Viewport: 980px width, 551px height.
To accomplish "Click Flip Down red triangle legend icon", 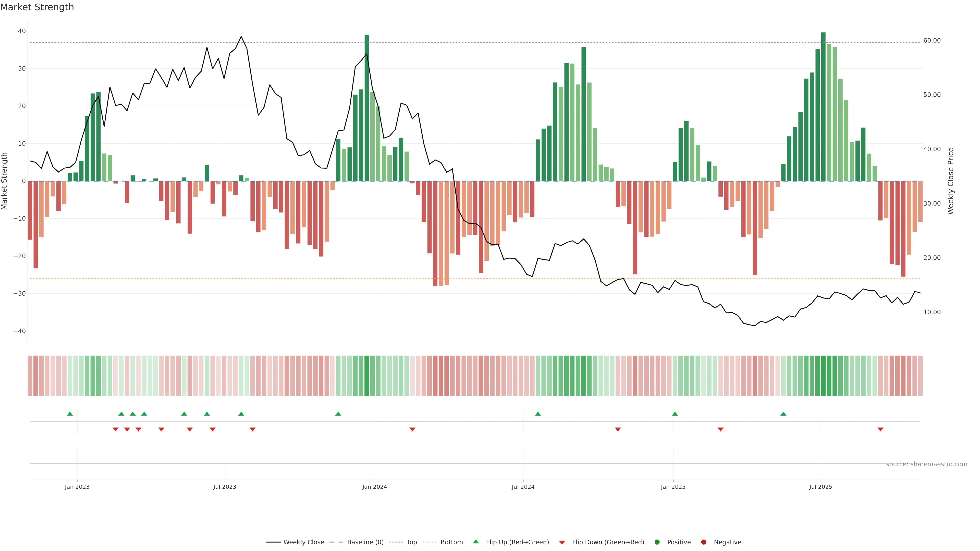I will coord(562,543).
